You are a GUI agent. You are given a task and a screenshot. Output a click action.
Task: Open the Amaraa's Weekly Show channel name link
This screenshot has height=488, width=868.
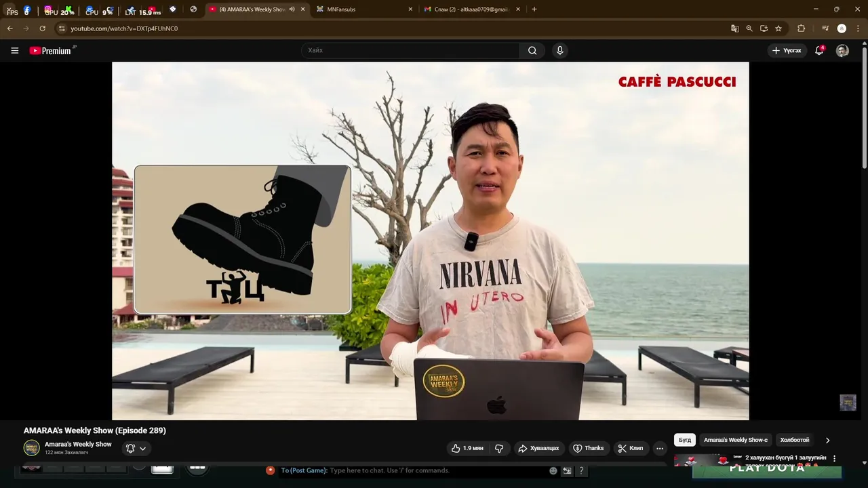pyautogui.click(x=78, y=444)
